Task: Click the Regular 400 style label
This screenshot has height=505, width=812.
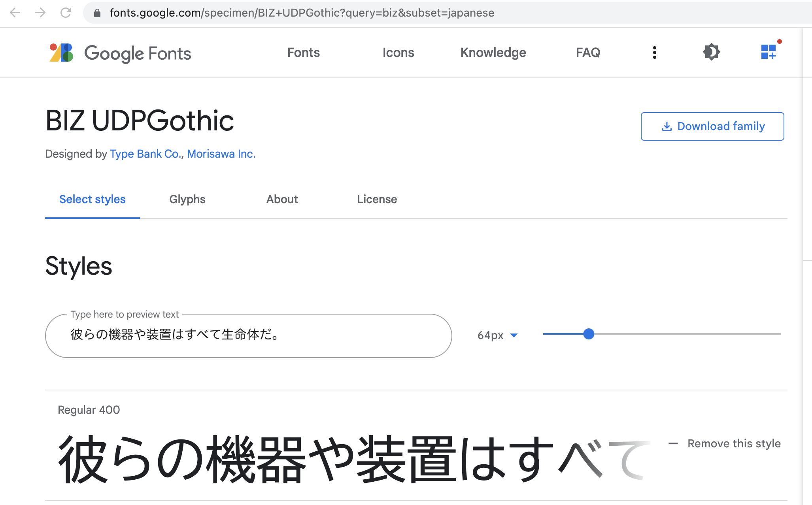Action: click(x=89, y=410)
